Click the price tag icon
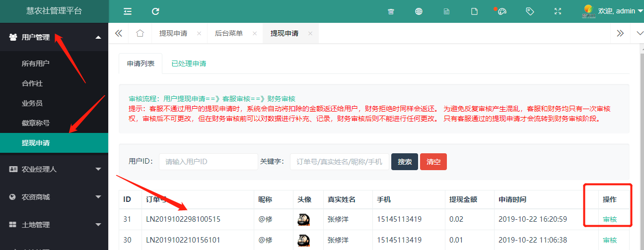Screen dimensions: 644x250 pyautogui.click(x=530, y=11)
